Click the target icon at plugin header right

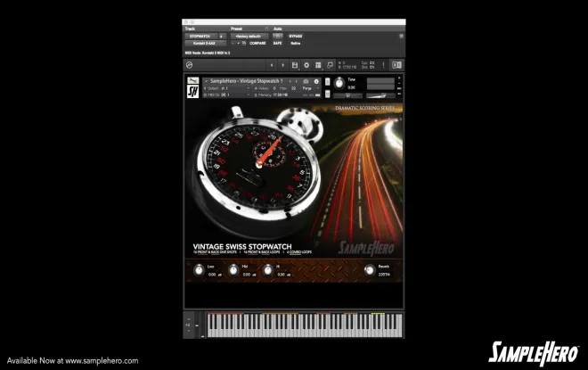[401, 36]
